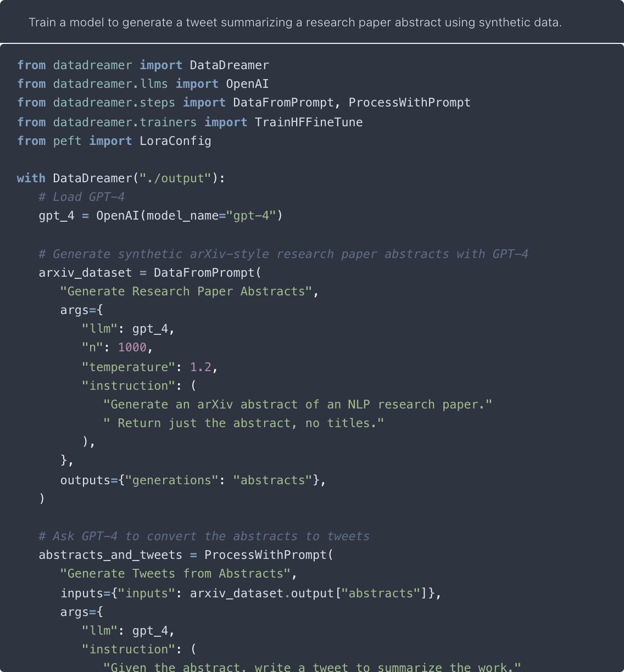Viewport: 624px width, 672px height.
Task: Click the TrainHFFineTune import name
Action: point(309,122)
